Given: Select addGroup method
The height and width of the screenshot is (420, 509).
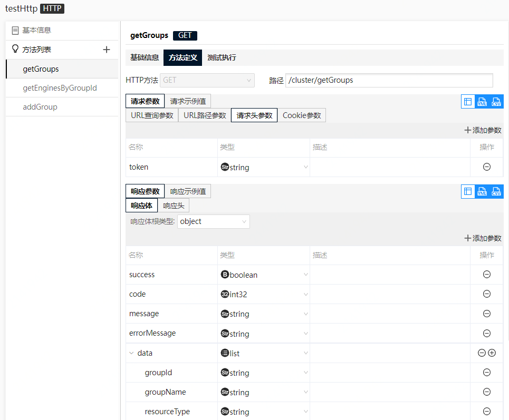Looking at the screenshot, I should 62,106.
